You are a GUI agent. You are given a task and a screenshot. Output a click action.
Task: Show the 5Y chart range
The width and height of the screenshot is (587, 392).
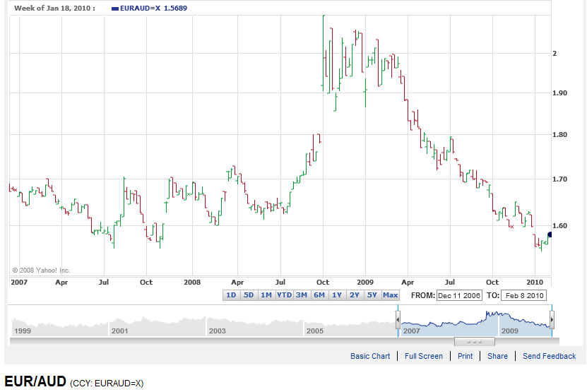click(372, 295)
